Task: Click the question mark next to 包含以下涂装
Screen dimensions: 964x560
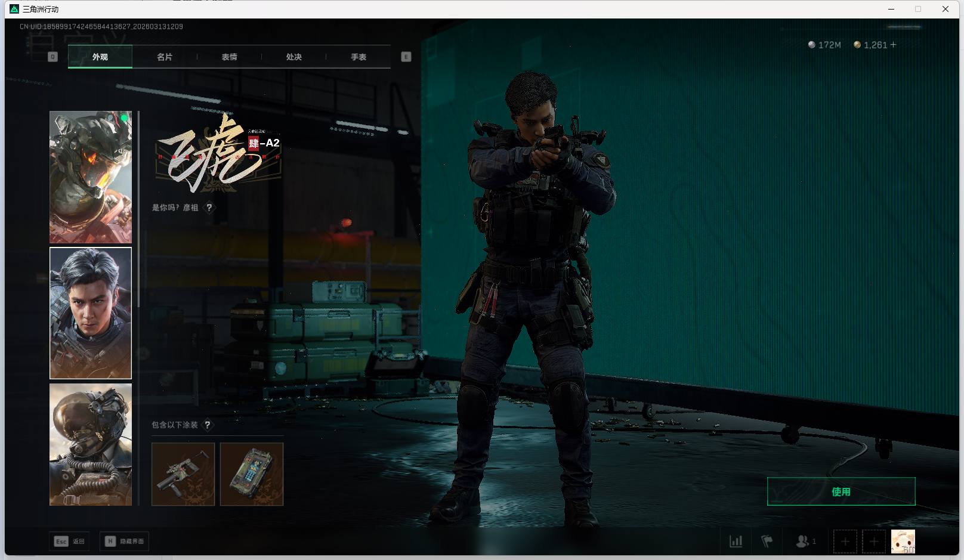Action: coord(208,425)
